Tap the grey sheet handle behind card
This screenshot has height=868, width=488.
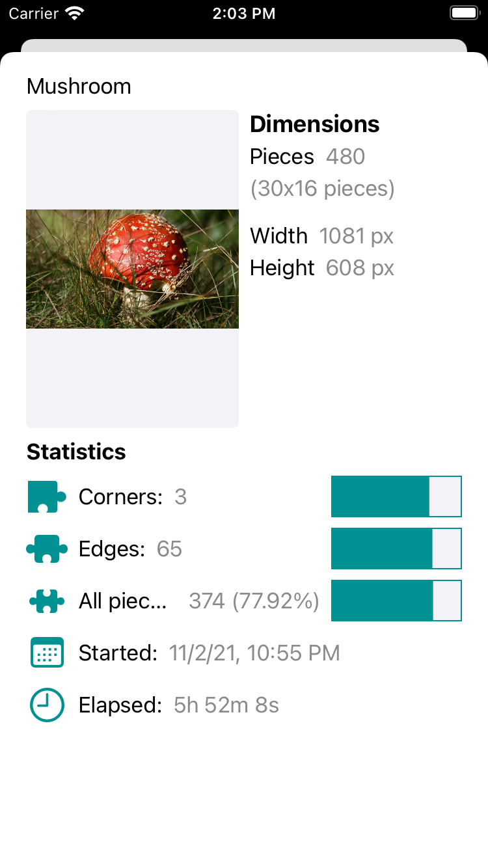pos(244,46)
